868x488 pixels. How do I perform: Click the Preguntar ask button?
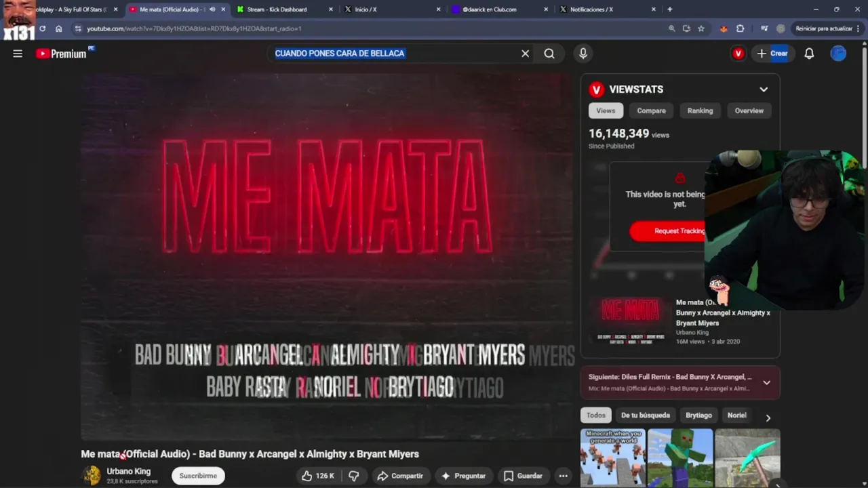[x=463, y=476]
